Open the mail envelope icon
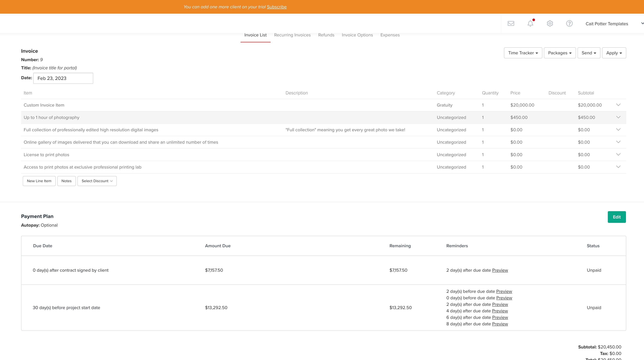Screen dimensions: 644x360 point(511,24)
